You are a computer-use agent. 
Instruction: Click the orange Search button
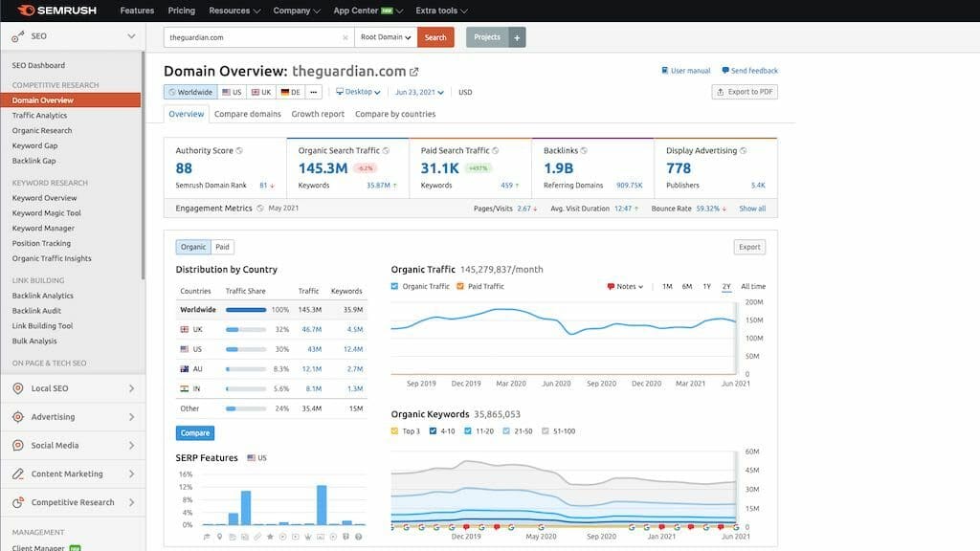pyautogui.click(x=435, y=37)
